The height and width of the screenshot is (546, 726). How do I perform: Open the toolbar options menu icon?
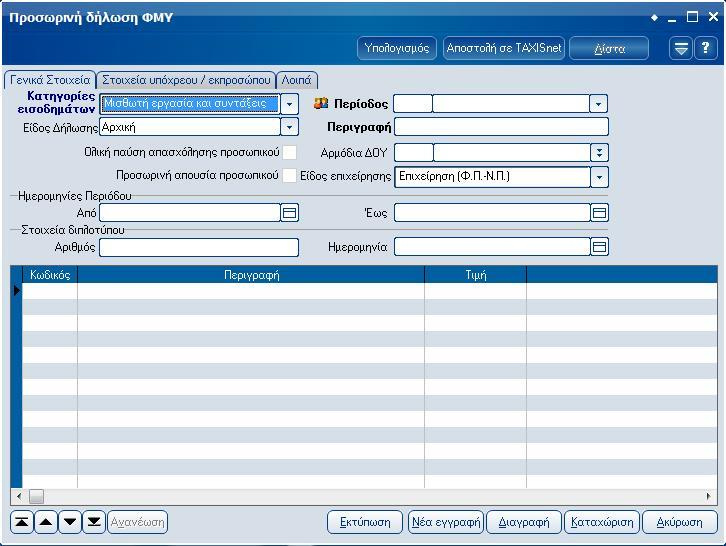[681, 48]
